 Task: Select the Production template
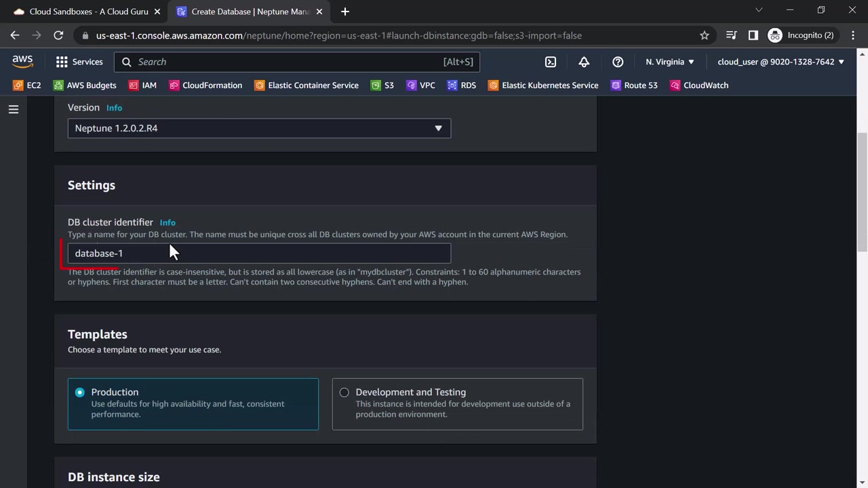[193, 404]
